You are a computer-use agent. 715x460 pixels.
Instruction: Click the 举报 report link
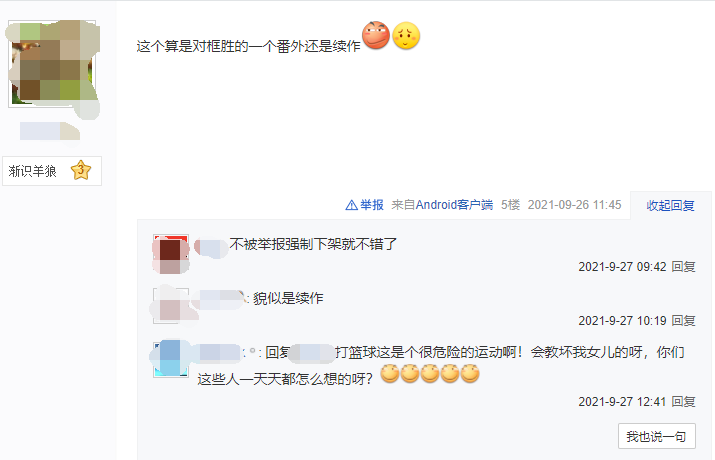[372, 205]
